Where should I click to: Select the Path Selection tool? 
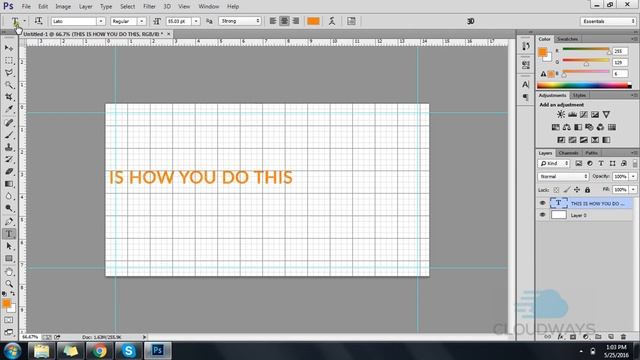[x=9, y=246]
